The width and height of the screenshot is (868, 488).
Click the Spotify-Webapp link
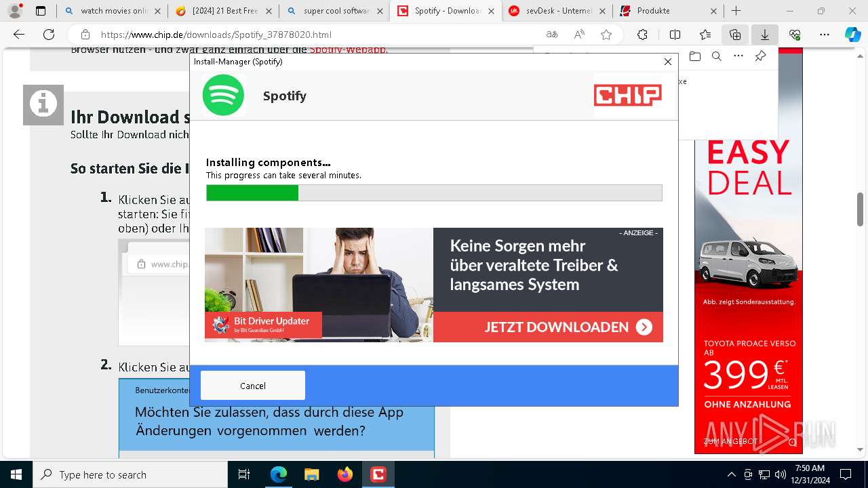click(x=349, y=50)
